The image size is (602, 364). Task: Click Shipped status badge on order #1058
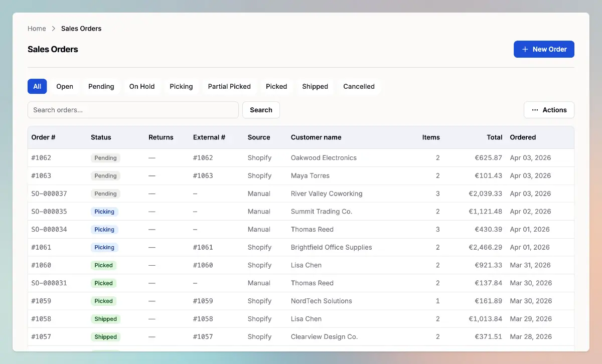105,319
